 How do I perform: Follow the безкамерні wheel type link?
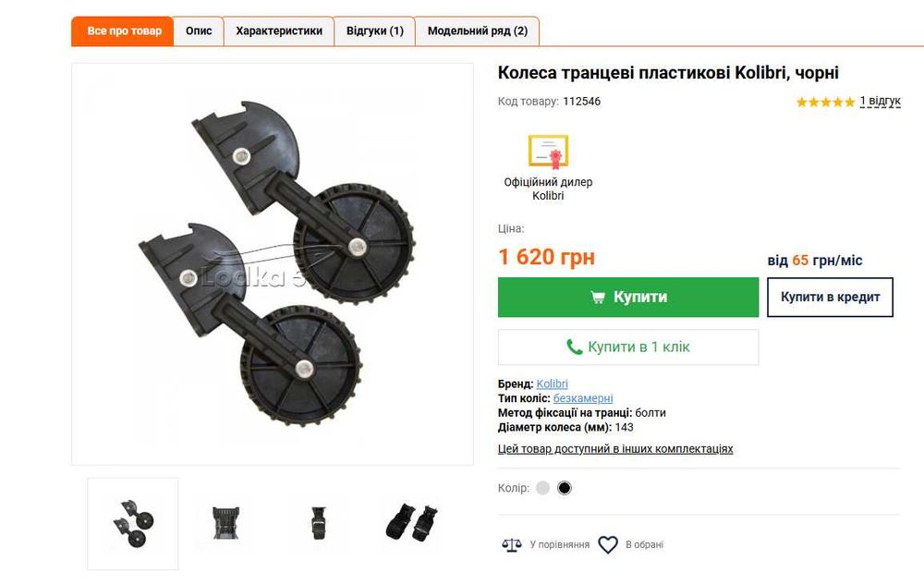(x=583, y=398)
